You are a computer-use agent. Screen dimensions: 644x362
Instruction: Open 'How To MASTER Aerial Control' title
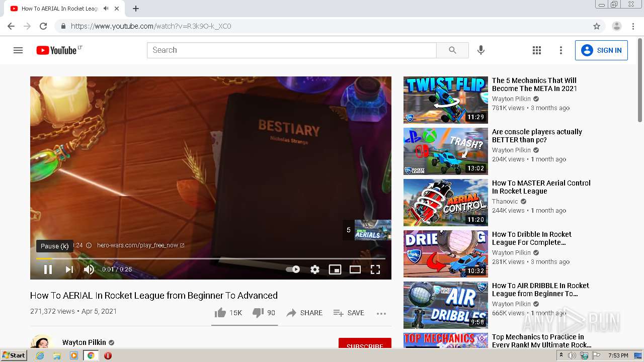pyautogui.click(x=541, y=187)
